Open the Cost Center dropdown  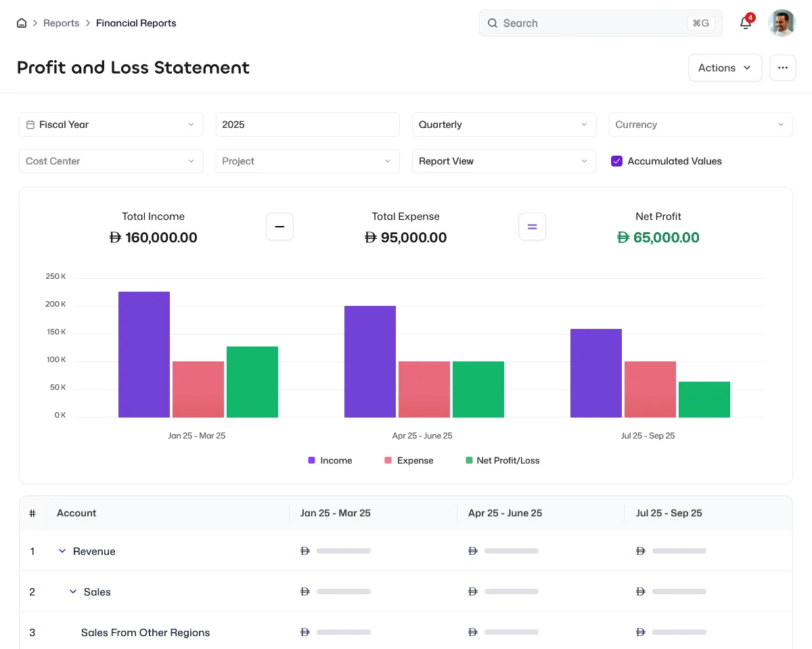tap(111, 161)
